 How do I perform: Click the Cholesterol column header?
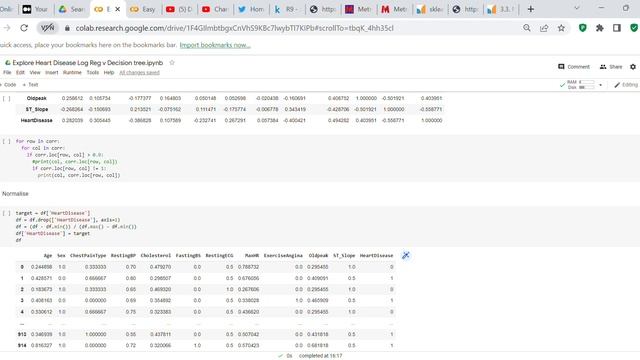pos(156,256)
